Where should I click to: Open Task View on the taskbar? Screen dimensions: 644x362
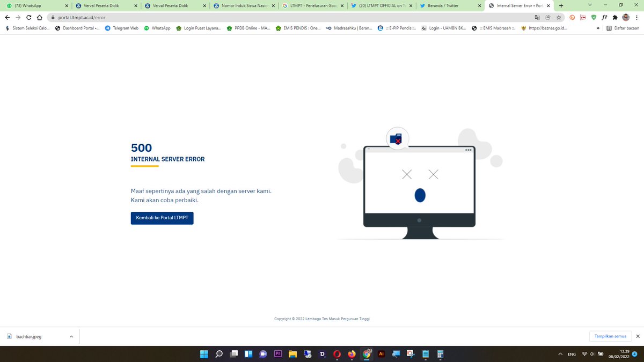point(234,354)
